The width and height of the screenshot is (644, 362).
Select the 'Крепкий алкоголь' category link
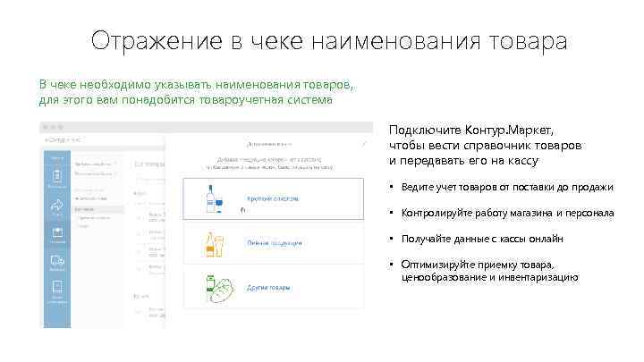pyautogui.click(x=273, y=198)
